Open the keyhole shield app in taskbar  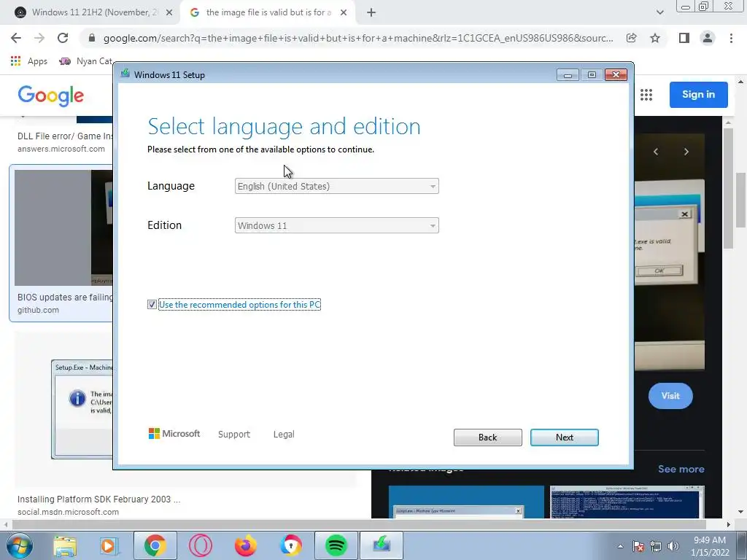[x=290, y=545]
